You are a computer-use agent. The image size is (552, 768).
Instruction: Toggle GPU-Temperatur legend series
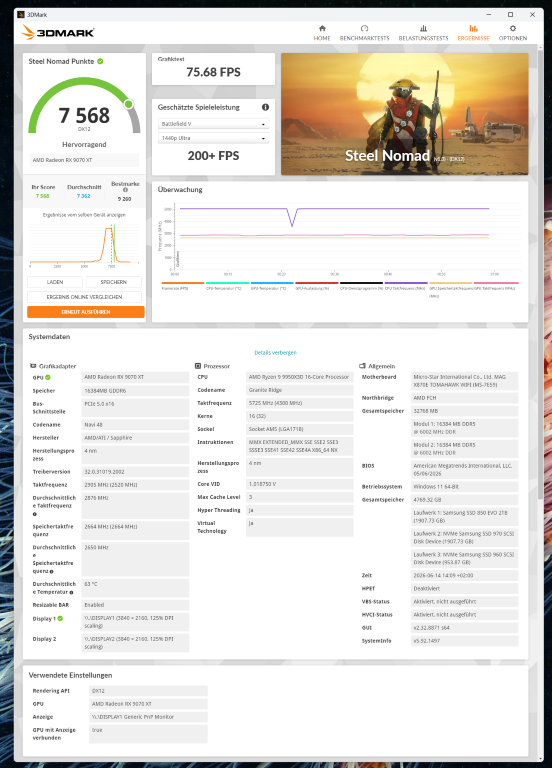[272, 286]
